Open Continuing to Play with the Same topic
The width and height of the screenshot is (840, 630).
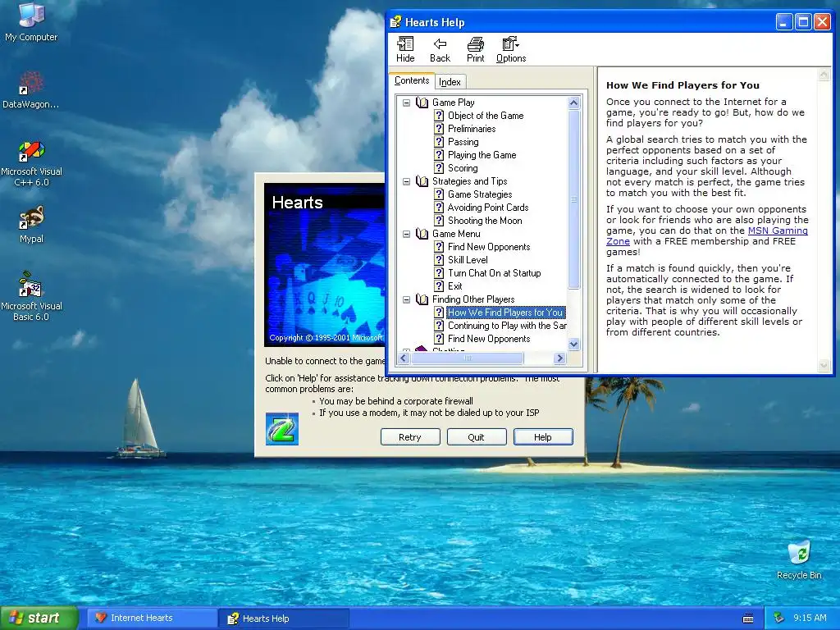(x=507, y=326)
